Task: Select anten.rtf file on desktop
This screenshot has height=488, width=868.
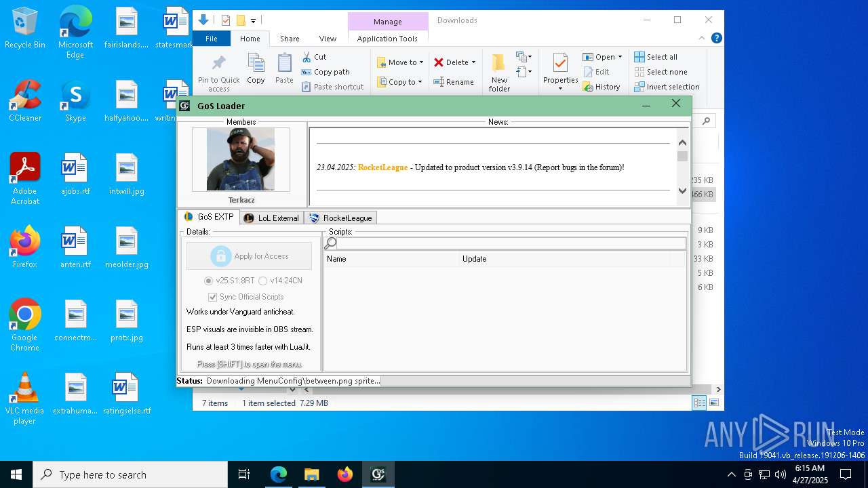Action: coord(75,247)
